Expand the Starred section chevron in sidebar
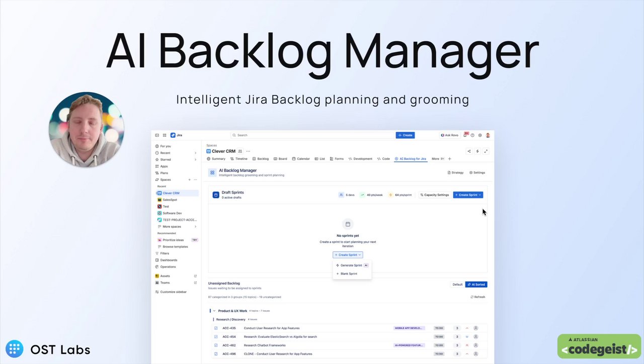Screen dimensions: 644x364 coord(195,159)
